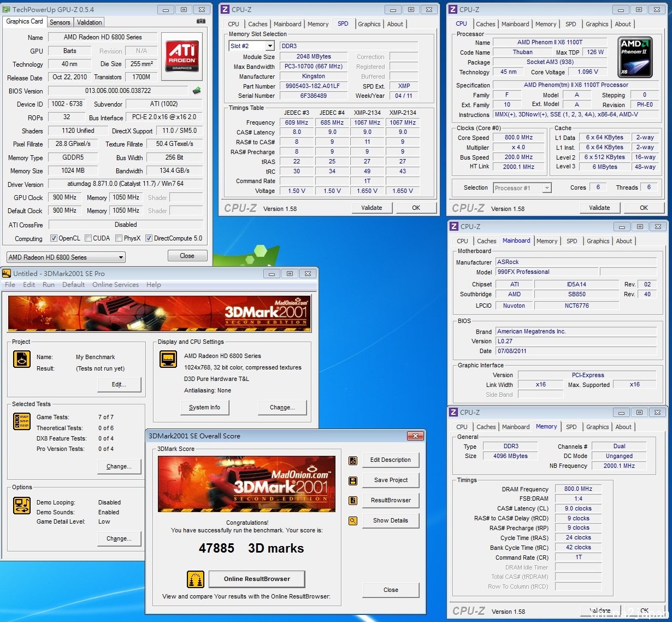Toggle the DirectCompute 5.0 checkbox
Image resolution: width=672 pixels, height=622 pixels.
tap(149, 238)
